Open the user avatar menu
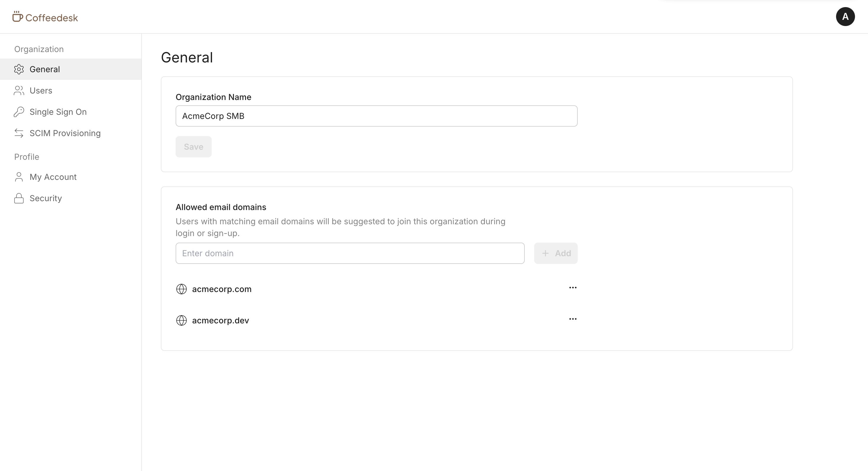Screen dimensions: 868x471 click(845, 17)
